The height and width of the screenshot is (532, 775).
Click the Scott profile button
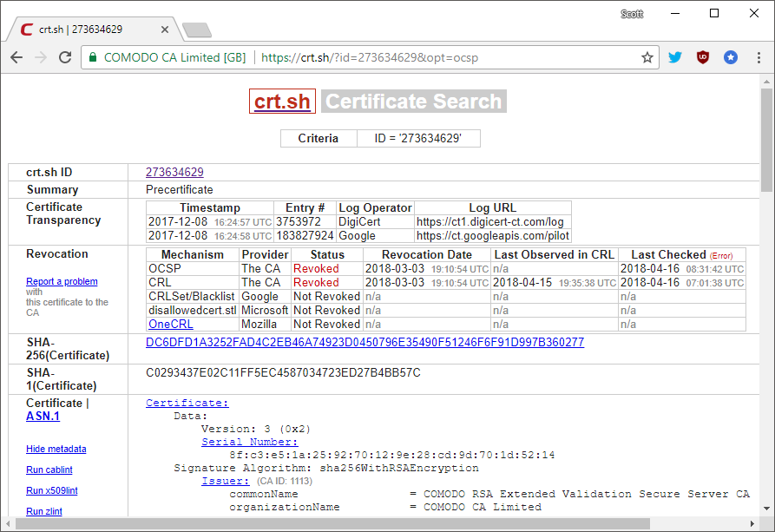pos(632,14)
